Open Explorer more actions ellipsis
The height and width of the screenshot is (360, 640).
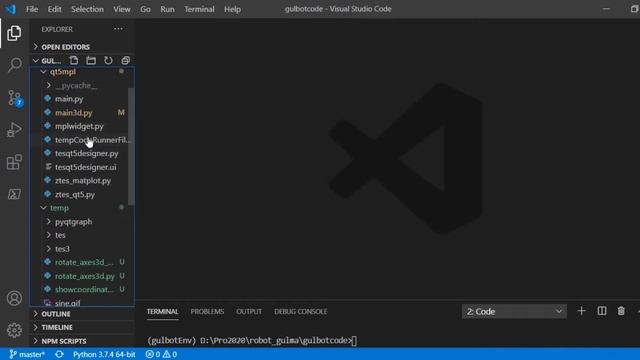pos(118,29)
